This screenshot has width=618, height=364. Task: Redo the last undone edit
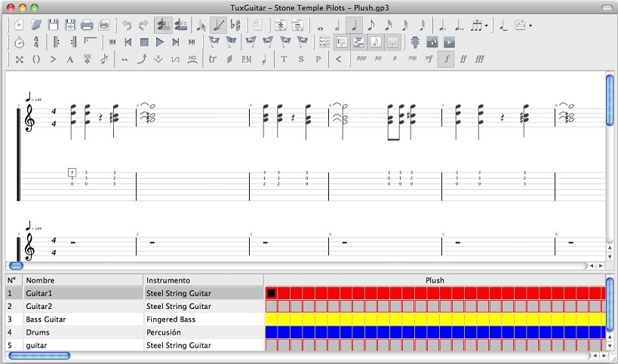[x=143, y=25]
